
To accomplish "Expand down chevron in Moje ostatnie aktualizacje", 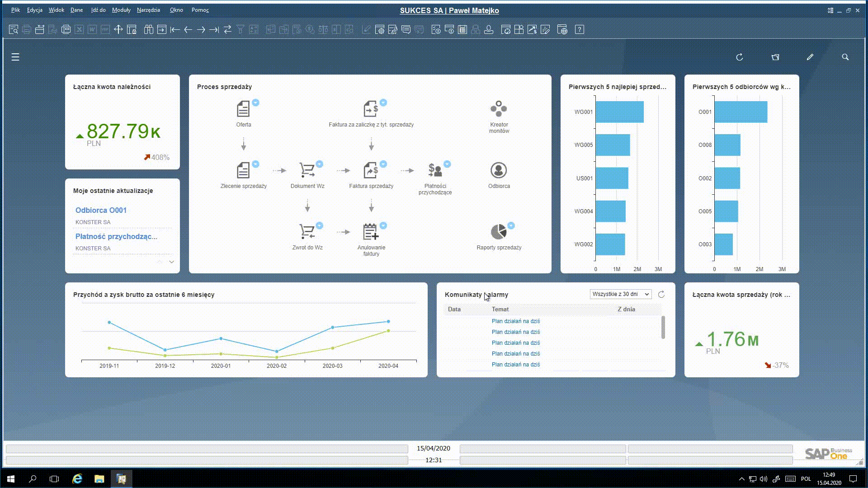I will tap(171, 262).
